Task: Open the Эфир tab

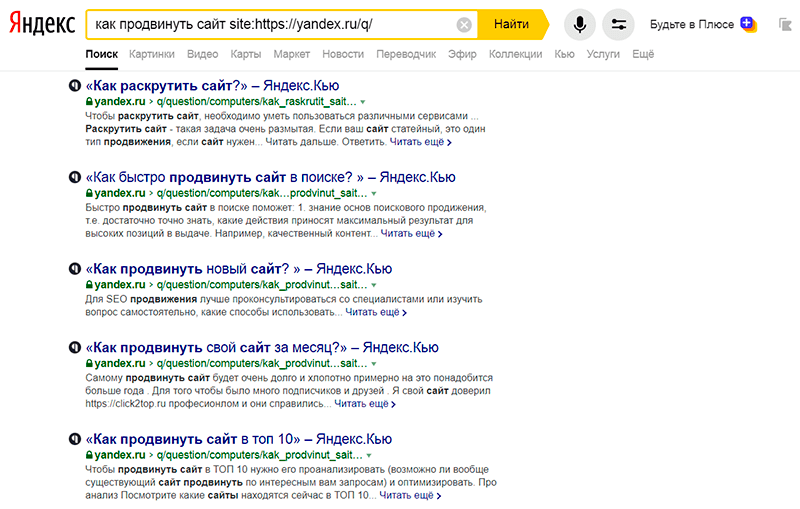Action: click(x=462, y=54)
